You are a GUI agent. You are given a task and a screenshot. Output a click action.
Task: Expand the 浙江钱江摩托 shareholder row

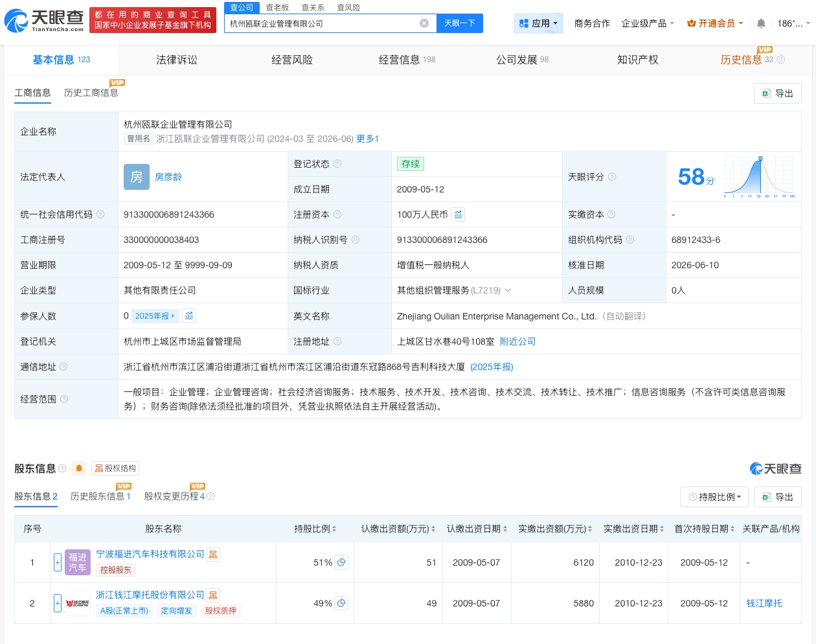pos(58,603)
